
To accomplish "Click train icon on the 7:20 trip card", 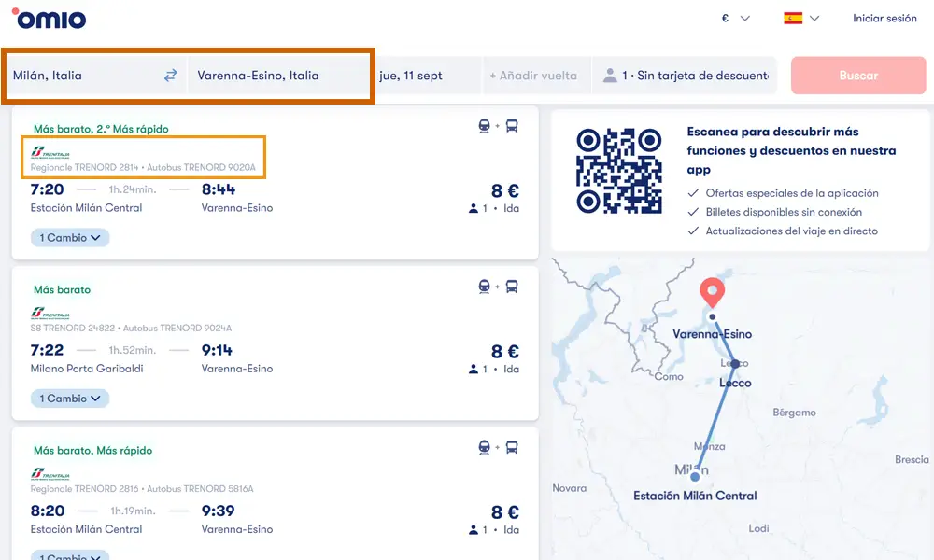I will [x=484, y=126].
